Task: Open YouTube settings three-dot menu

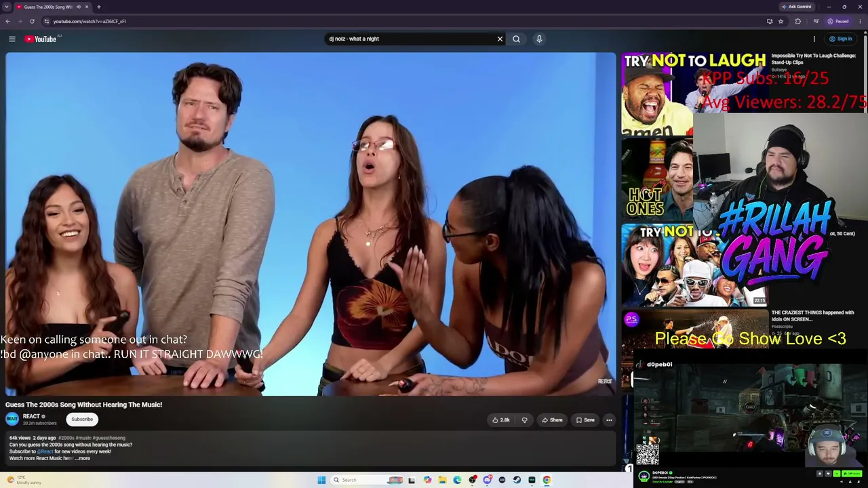Action: point(814,39)
